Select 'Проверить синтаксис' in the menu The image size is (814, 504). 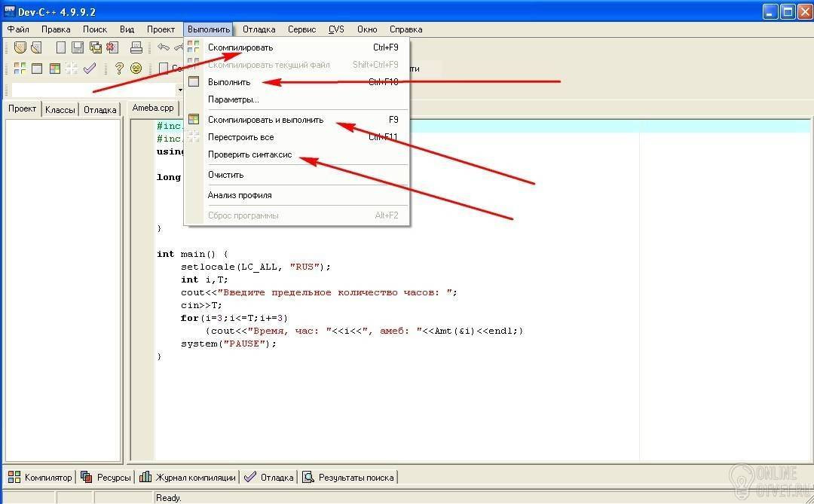point(249,154)
